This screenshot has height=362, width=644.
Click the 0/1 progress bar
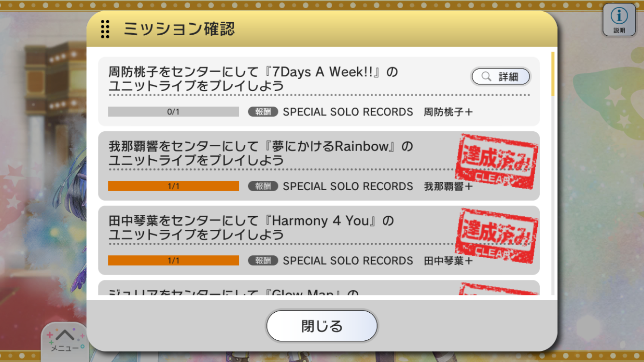(x=173, y=111)
